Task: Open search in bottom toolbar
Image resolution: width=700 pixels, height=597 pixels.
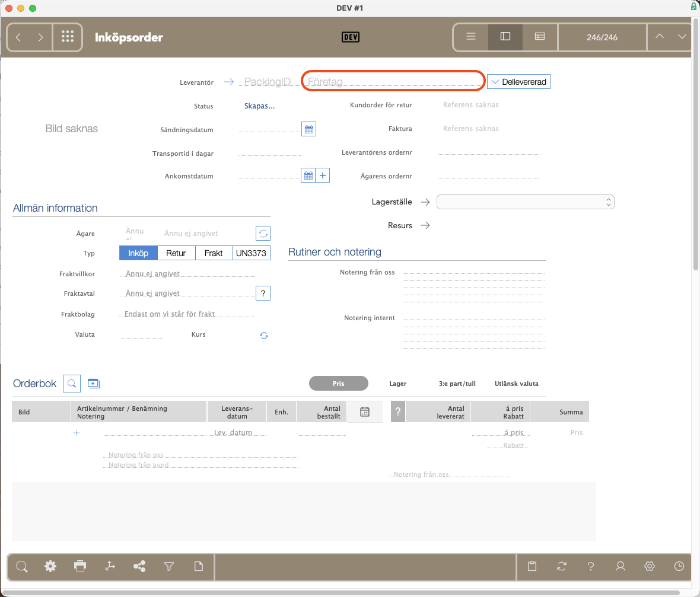Action: [22, 567]
